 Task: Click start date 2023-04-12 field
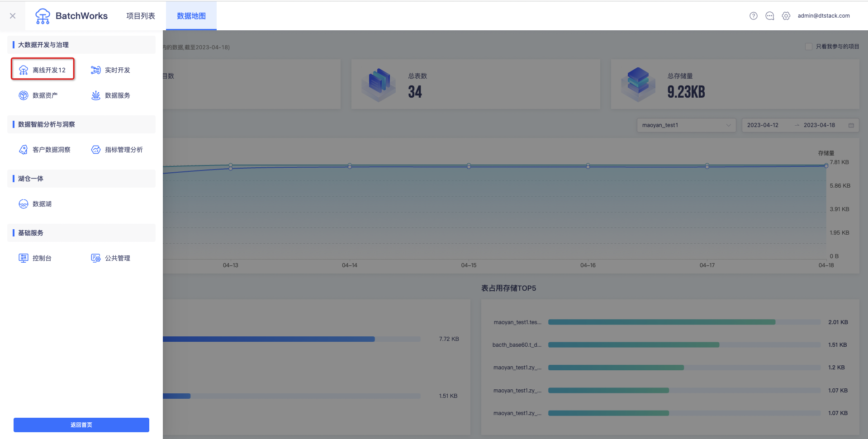[x=763, y=125]
